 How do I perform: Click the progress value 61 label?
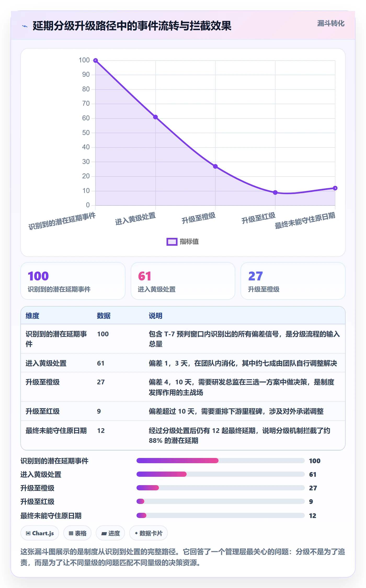313,474
